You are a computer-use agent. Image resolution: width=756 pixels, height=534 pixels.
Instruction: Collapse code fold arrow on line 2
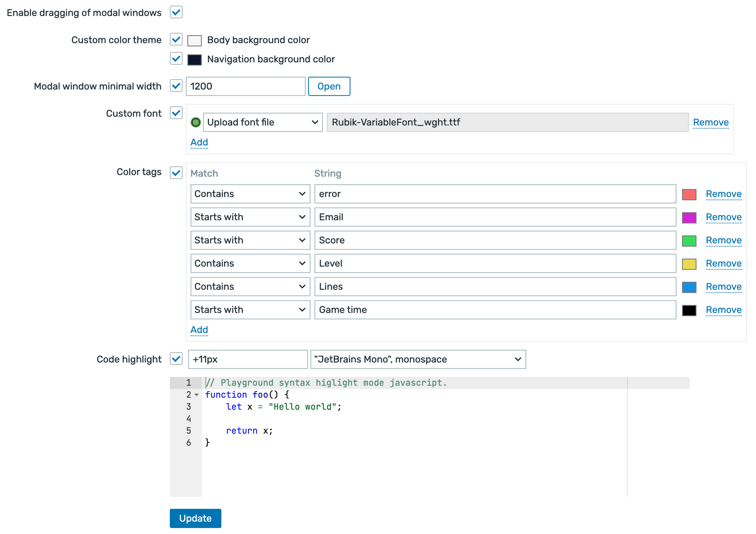tap(197, 395)
